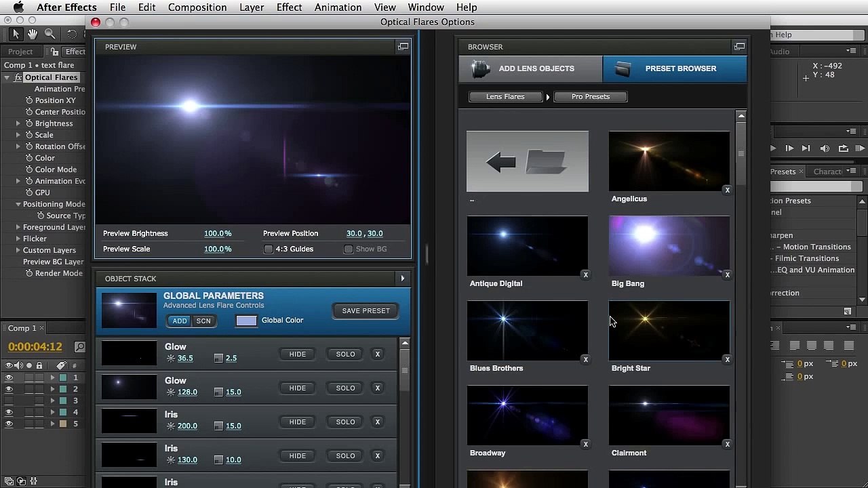Switch blend mode to ADD

pos(179,321)
